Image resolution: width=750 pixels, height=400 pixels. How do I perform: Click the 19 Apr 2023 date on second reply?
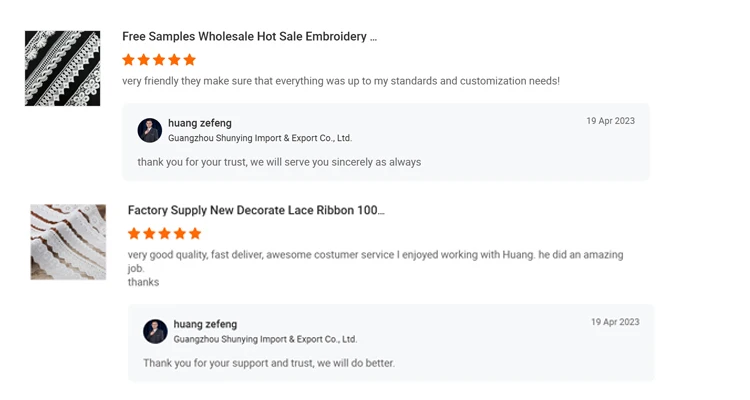[615, 322]
